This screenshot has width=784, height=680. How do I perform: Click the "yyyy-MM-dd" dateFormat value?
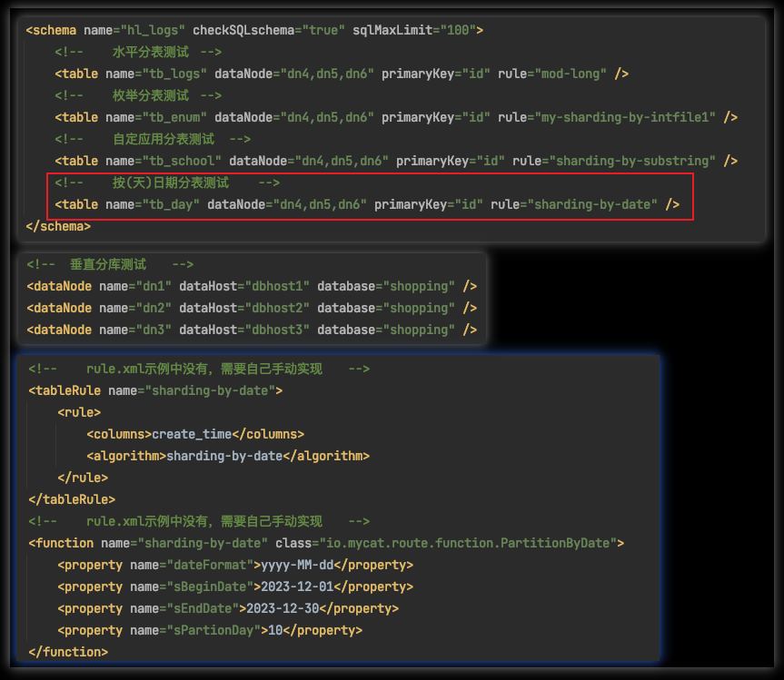[x=297, y=565]
